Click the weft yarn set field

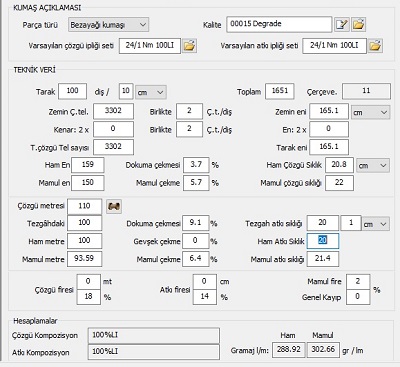(334, 46)
